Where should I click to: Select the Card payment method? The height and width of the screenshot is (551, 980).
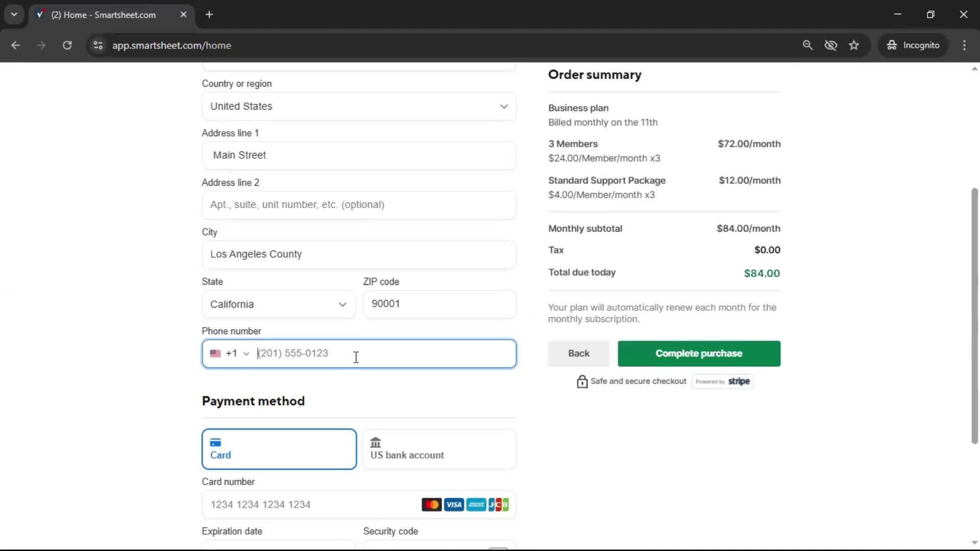click(279, 449)
